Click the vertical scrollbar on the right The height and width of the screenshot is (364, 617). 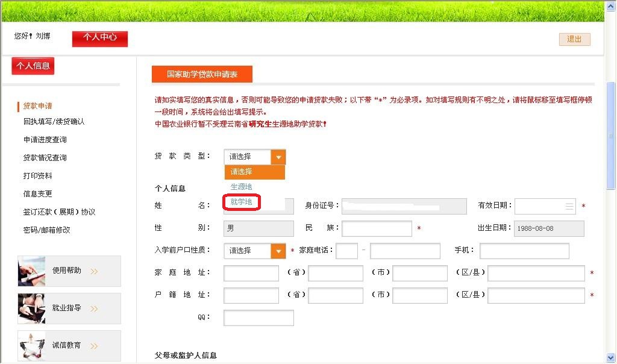coord(610,136)
